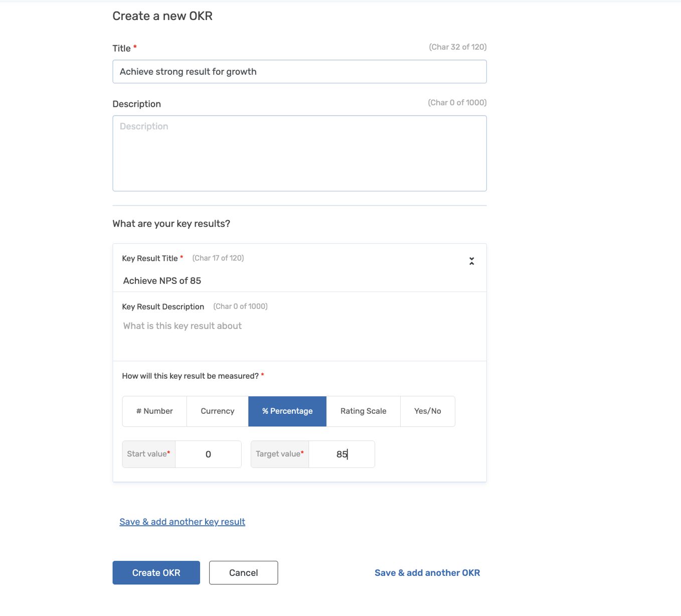Screen dimensions: 681x616
Task: Click the Target value input showing 85
Action: coord(342,454)
